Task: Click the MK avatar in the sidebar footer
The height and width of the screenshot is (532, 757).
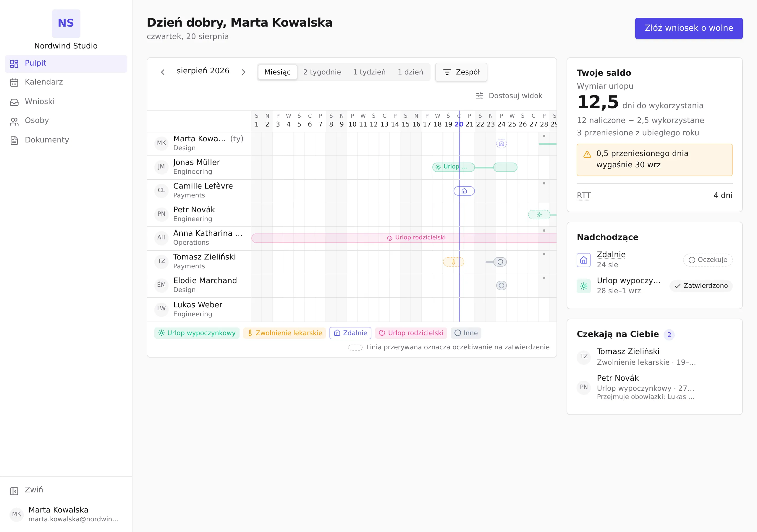Action: pyautogui.click(x=17, y=514)
